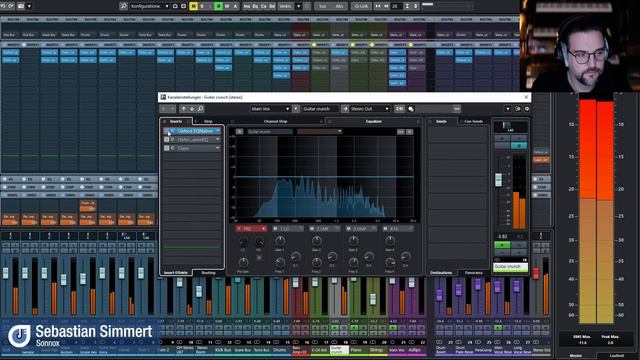640x360 pixels.
Task: Redo action in top toolbar
Action: click(x=11, y=6)
